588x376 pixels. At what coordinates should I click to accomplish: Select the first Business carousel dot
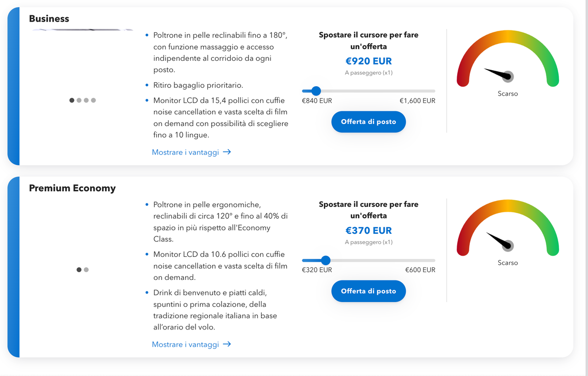pyautogui.click(x=72, y=100)
